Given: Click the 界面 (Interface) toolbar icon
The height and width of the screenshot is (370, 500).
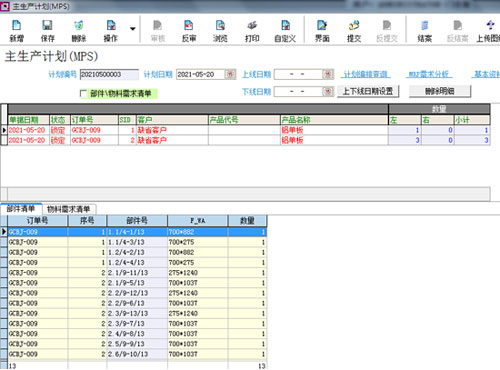Looking at the screenshot, I should [322, 31].
